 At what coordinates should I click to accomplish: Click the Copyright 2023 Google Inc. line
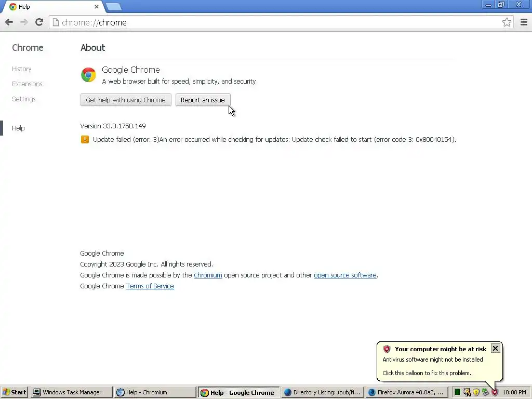point(147,264)
